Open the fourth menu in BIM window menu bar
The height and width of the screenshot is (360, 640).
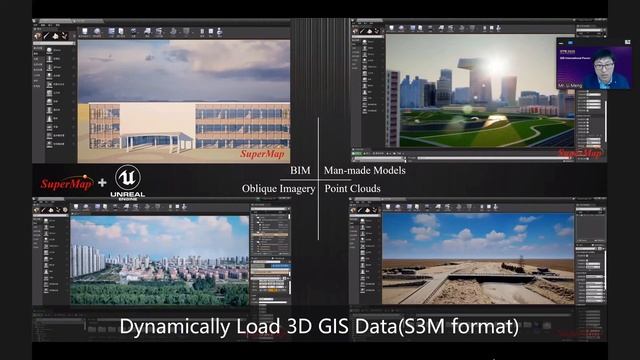[58, 25]
